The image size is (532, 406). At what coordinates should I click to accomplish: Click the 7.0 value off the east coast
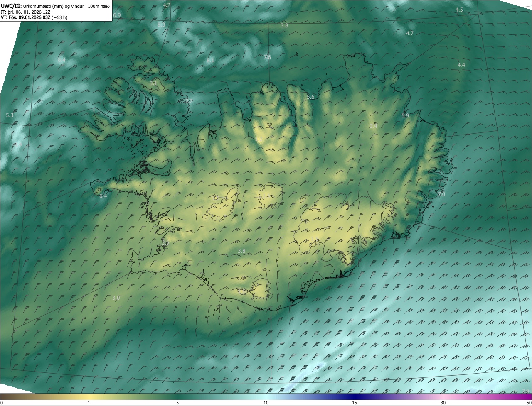441,194
